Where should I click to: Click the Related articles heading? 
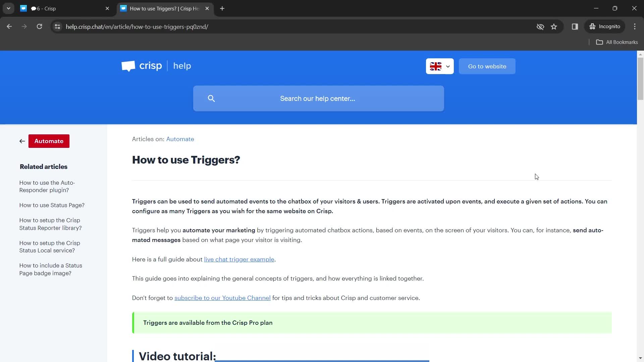(44, 167)
